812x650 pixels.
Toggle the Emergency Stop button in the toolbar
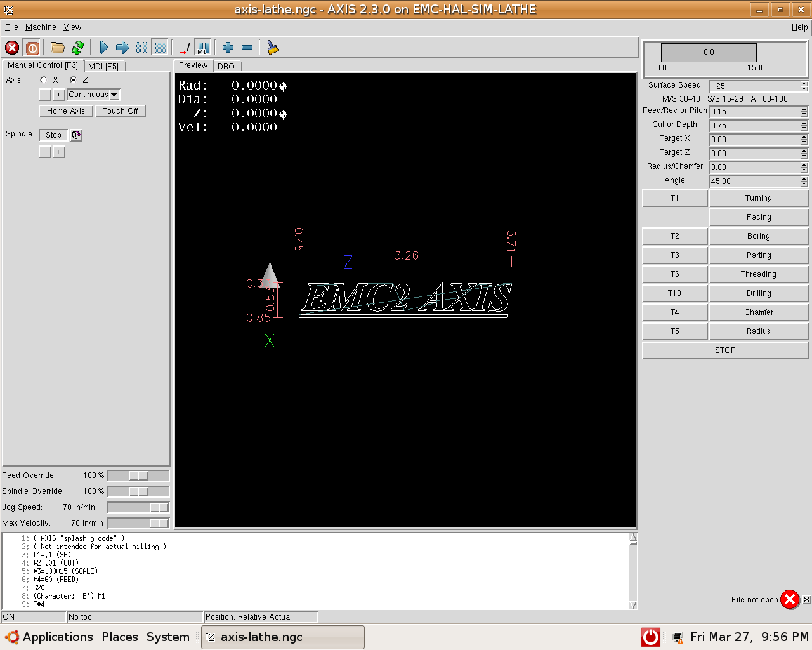click(12, 48)
